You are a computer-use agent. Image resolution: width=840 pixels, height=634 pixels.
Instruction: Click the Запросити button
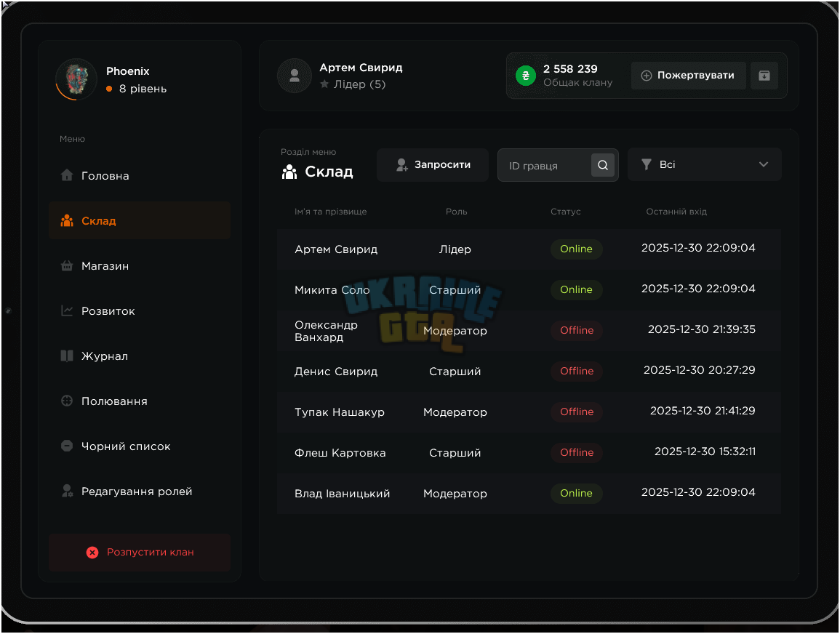(432, 165)
